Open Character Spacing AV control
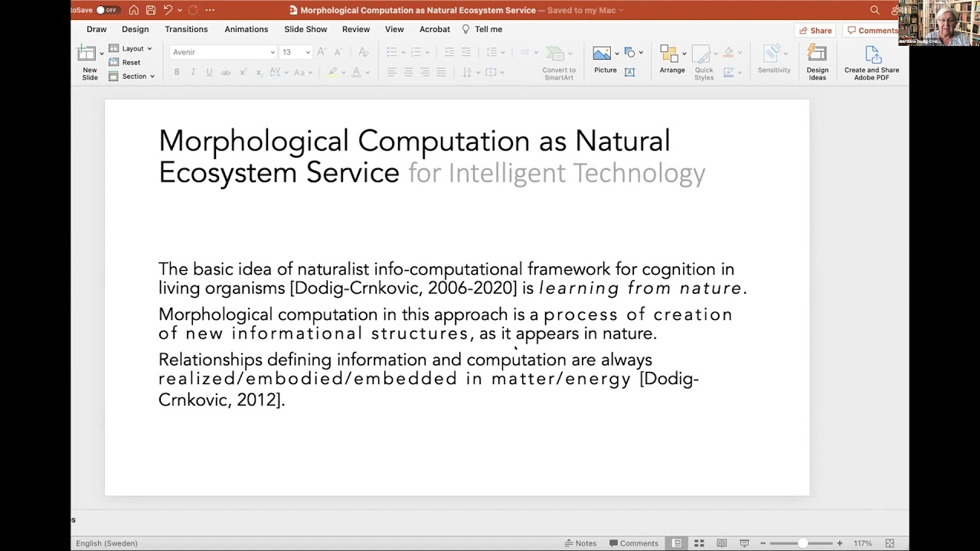 pos(279,72)
